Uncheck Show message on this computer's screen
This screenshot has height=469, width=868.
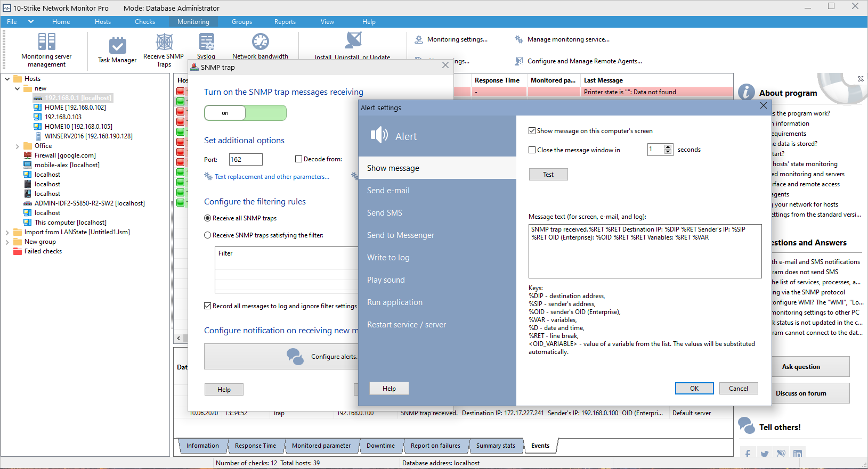pyautogui.click(x=532, y=131)
